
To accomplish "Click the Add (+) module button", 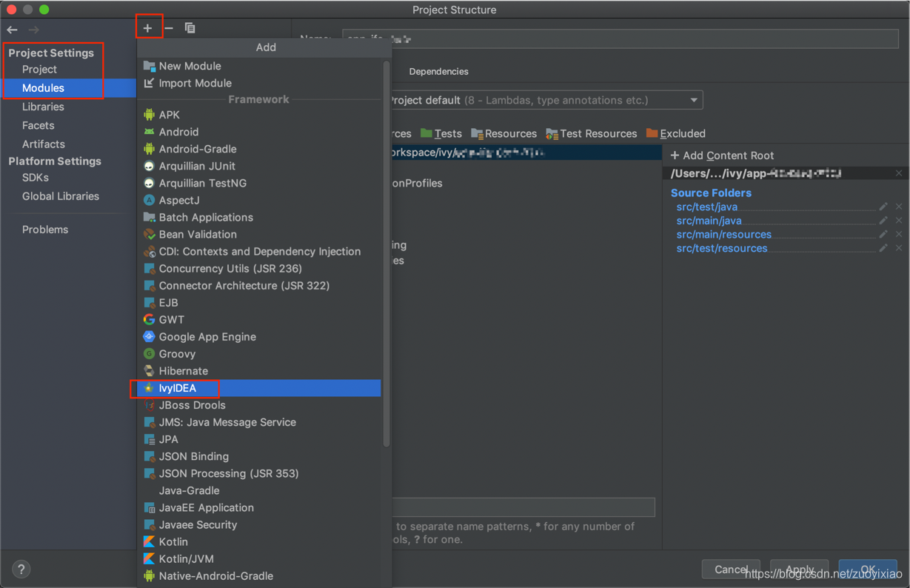I will pos(148,28).
